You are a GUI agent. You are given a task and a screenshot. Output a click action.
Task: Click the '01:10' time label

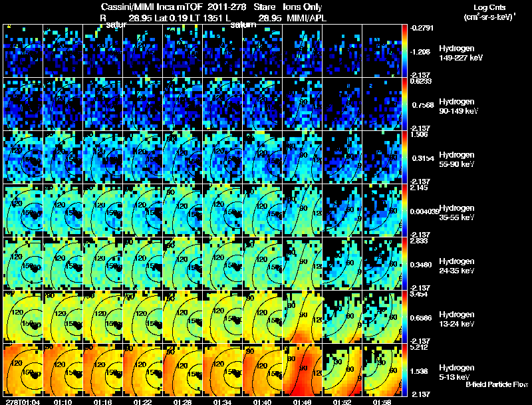[63, 402]
